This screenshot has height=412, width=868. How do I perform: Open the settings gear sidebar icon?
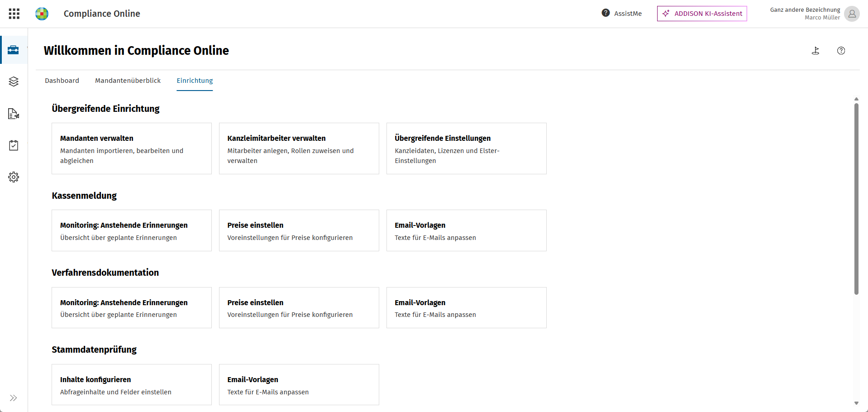(x=14, y=177)
